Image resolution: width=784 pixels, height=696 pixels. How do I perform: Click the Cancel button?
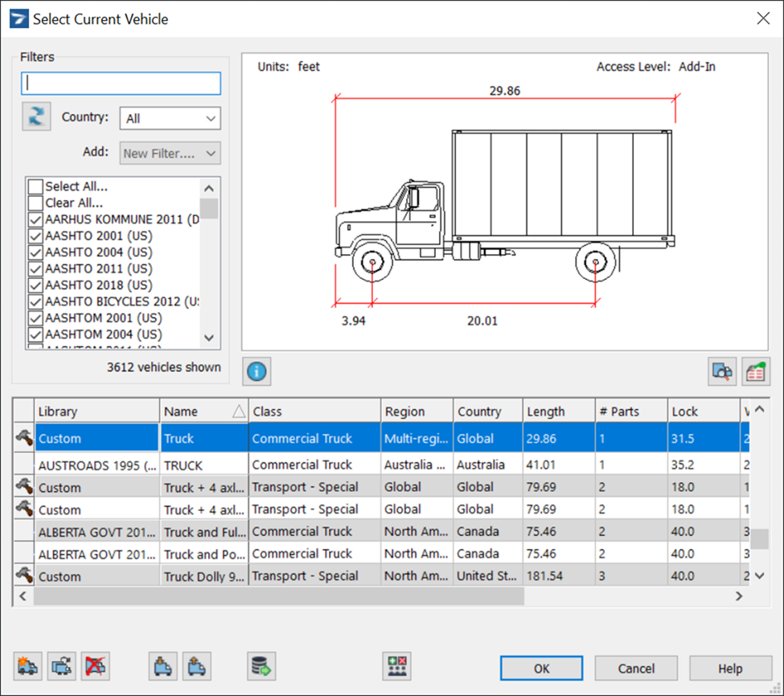click(636, 668)
